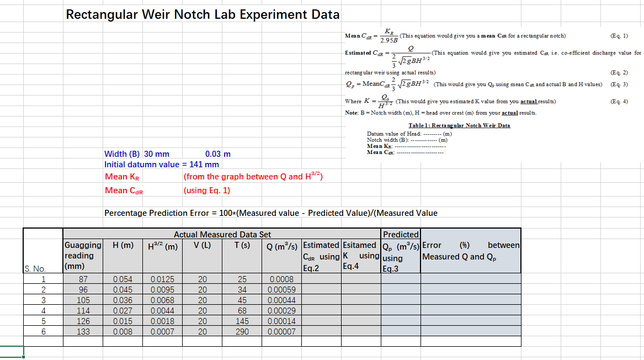Click time cell '45'

[x=242, y=300]
